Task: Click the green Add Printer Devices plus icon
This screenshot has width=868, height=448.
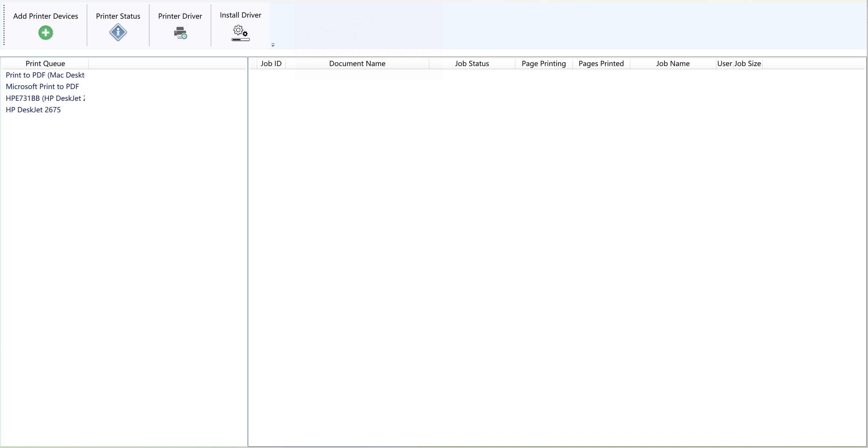Action: click(45, 32)
